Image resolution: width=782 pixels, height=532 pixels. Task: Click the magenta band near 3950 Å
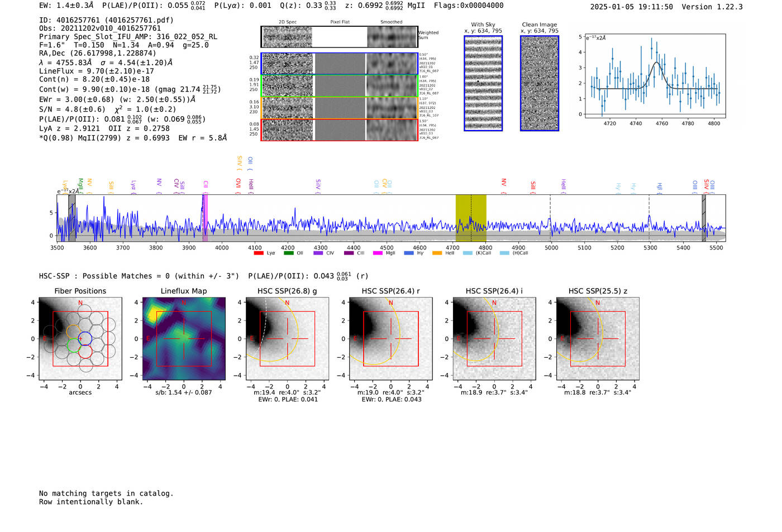(206, 218)
